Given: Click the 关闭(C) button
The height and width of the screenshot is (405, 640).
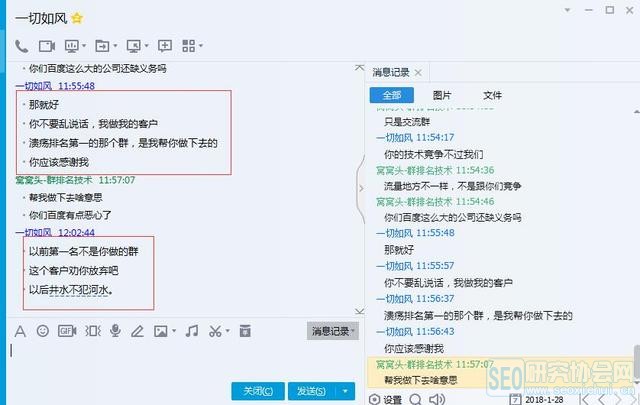Looking at the screenshot, I should click(x=258, y=391).
